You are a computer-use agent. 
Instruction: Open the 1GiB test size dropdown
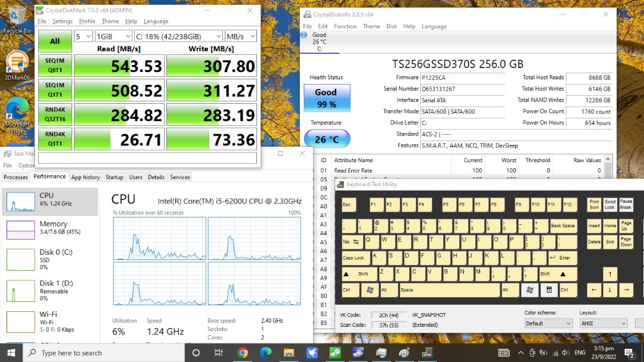[113, 36]
